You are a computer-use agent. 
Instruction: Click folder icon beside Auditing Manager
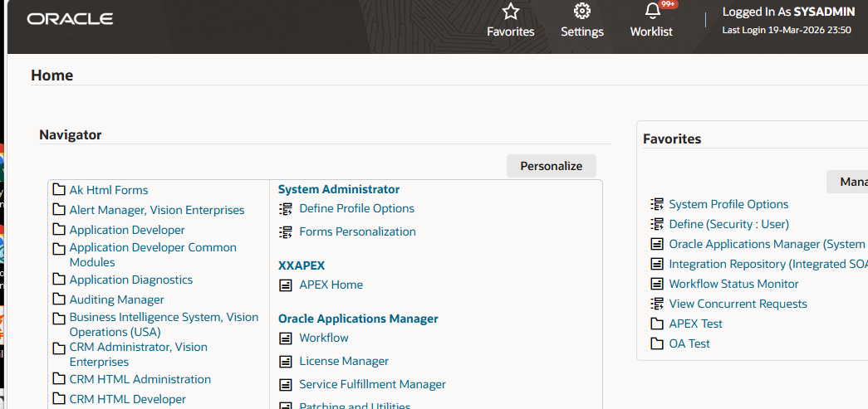pyautogui.click(x=59, y=299)
